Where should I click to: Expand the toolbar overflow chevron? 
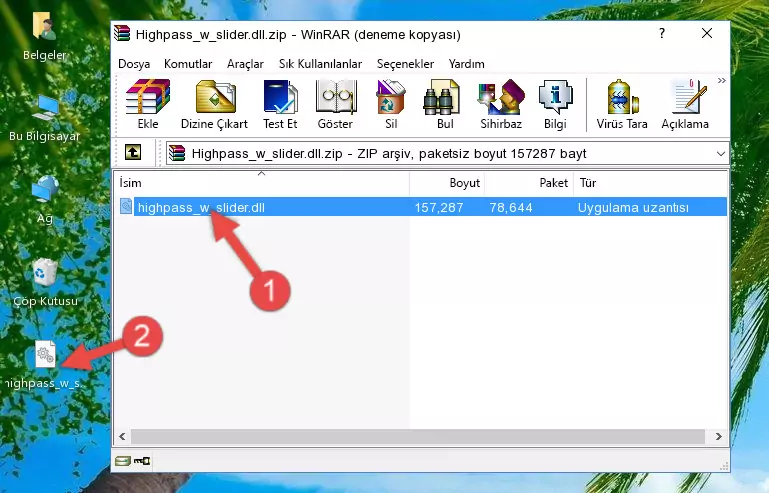721,80
